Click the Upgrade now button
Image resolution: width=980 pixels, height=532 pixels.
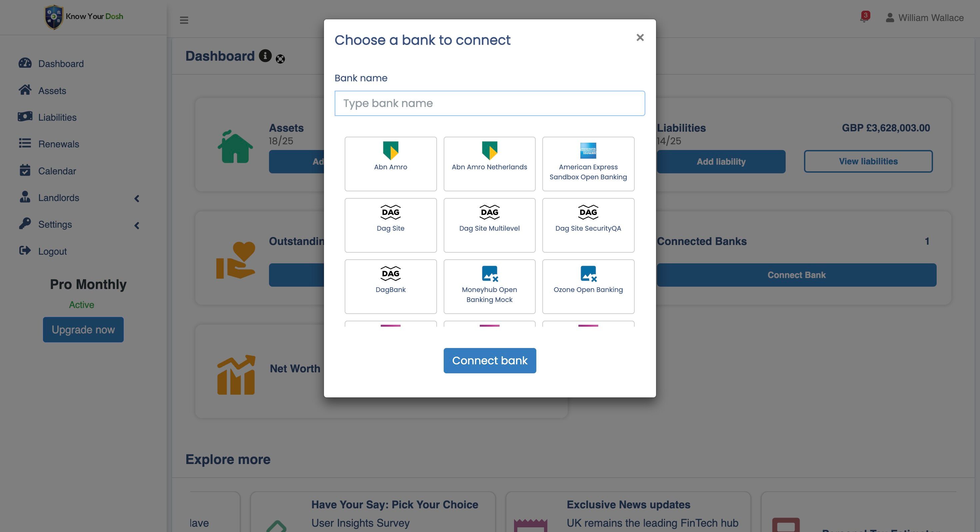[83, 330]
